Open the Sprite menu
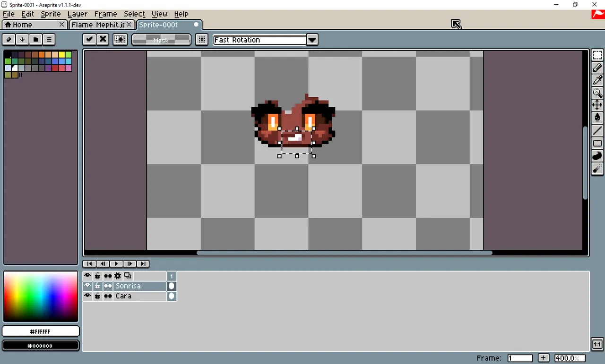Viewport: 605px width, 364px height. coord(51,14)
